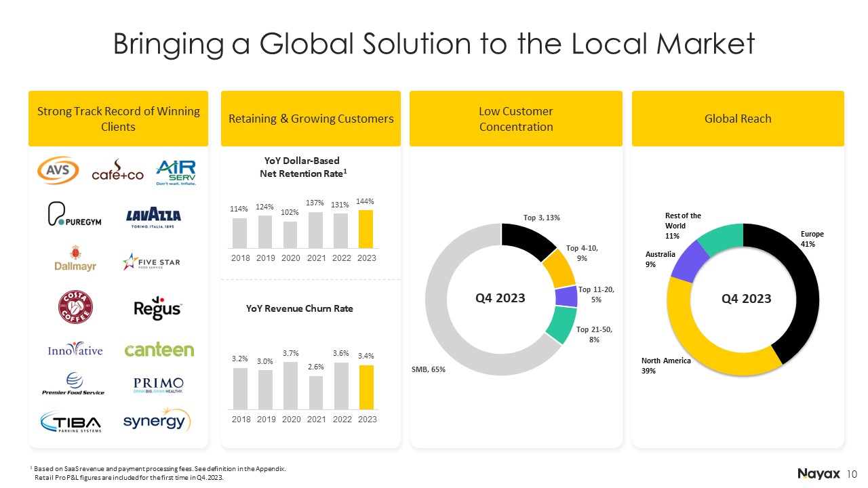
Task: Click the 2023 yellow bar in Net Retention chart
Action: pos(367,229)
